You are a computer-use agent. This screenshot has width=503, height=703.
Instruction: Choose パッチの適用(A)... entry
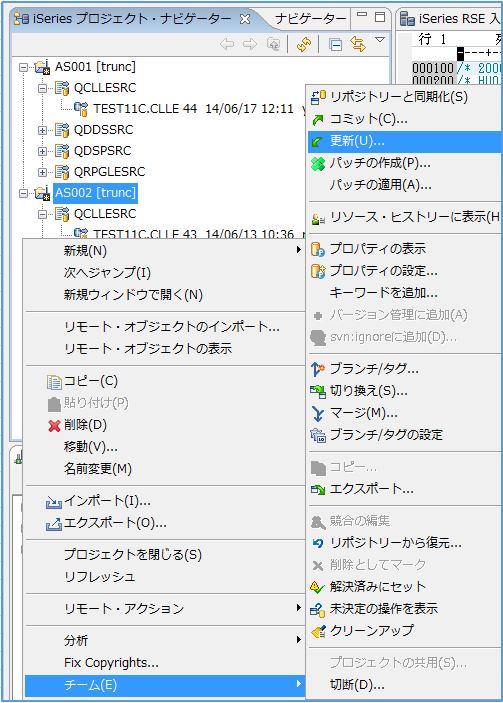coord(404,185)
